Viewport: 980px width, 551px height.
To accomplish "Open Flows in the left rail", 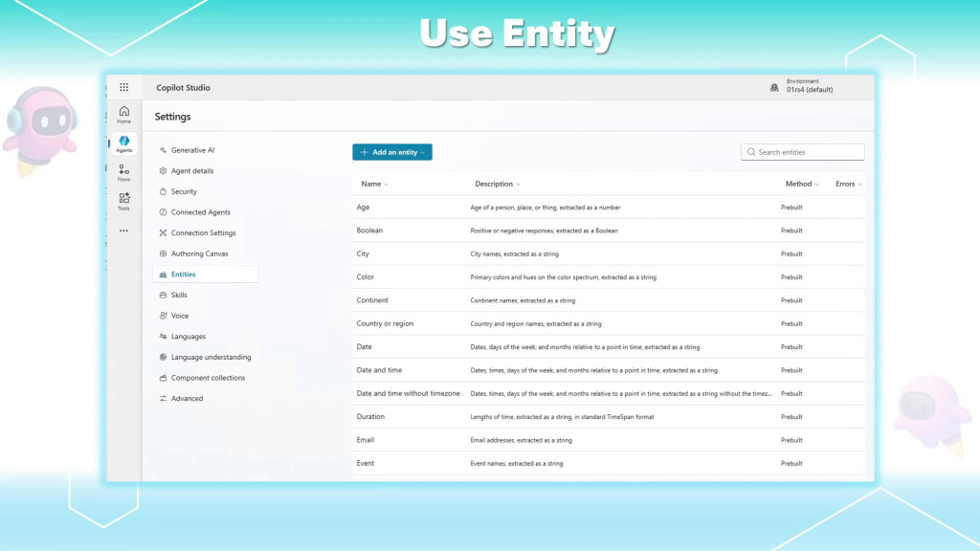I will click(123, 173).
